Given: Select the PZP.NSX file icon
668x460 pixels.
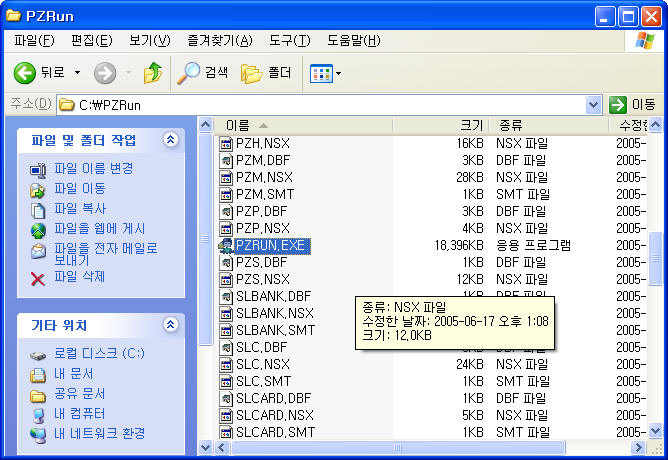Looking at the screenshot, I should coord(226,229).
